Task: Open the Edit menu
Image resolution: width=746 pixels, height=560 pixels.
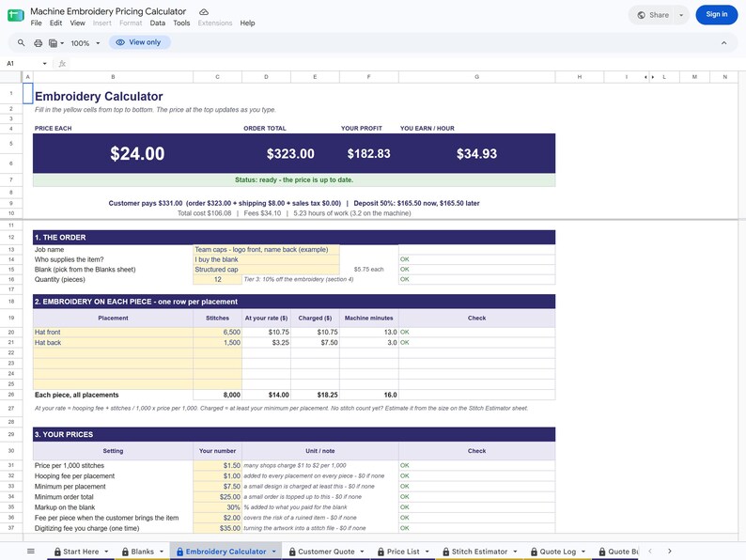Action: [55, 23]
